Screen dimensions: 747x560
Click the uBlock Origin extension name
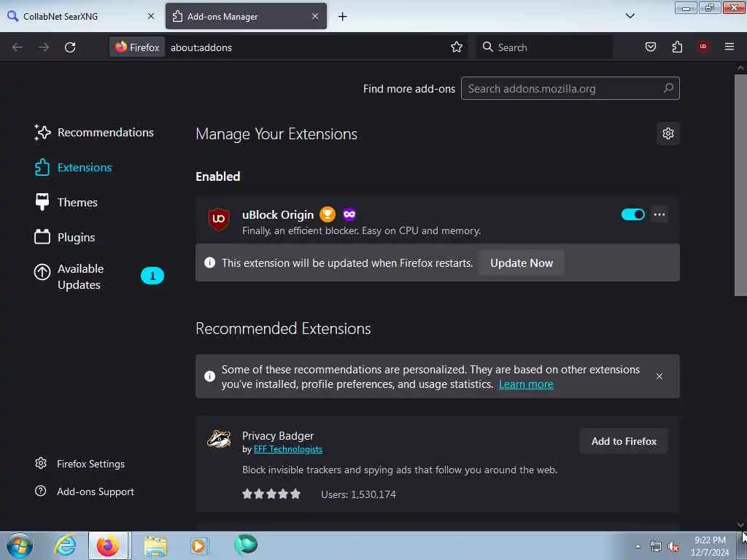point(278,215)
